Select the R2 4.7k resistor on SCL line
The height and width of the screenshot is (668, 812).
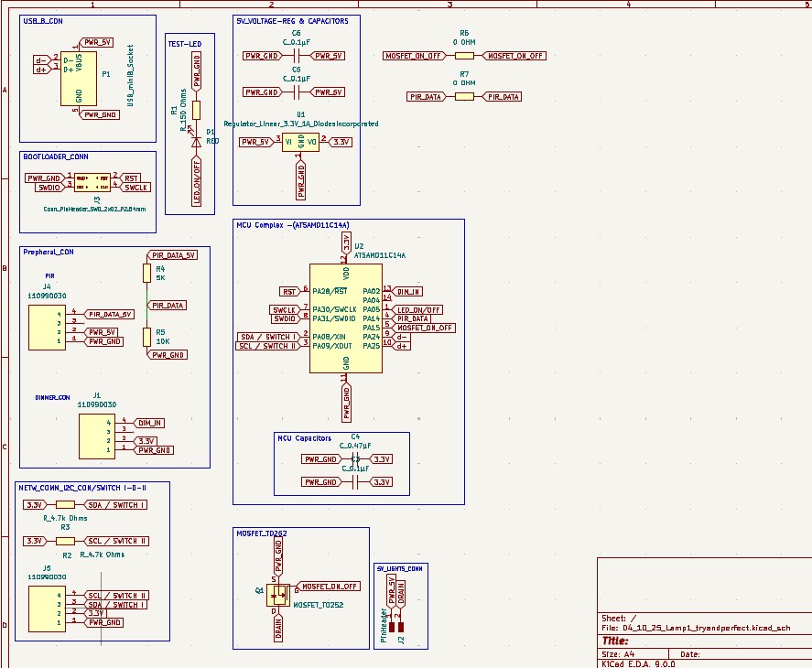tap(65, 541)
